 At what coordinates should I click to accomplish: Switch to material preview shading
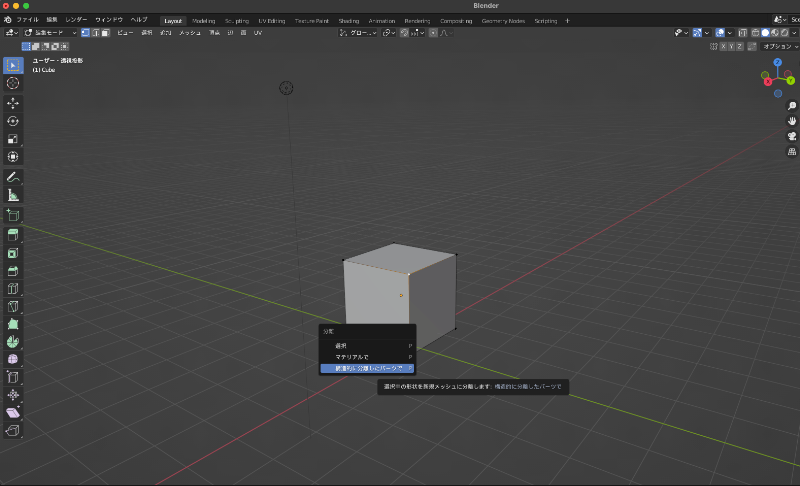(x=775, y=33)
